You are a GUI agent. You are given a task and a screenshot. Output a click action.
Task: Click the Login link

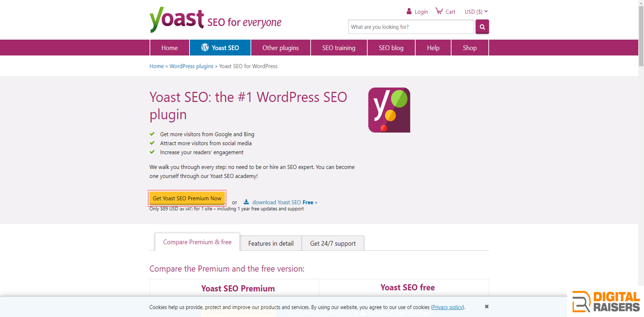[x=421, y=12]
